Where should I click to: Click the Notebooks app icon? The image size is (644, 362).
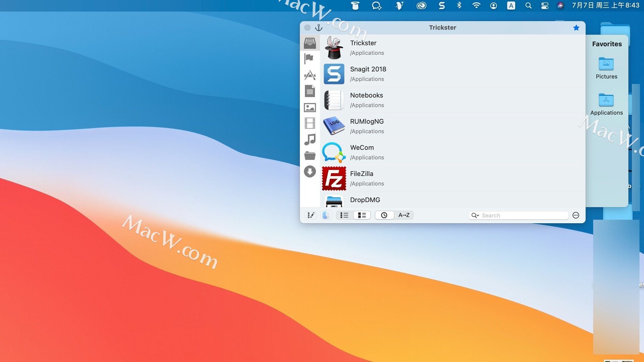(x=334, y=100)
